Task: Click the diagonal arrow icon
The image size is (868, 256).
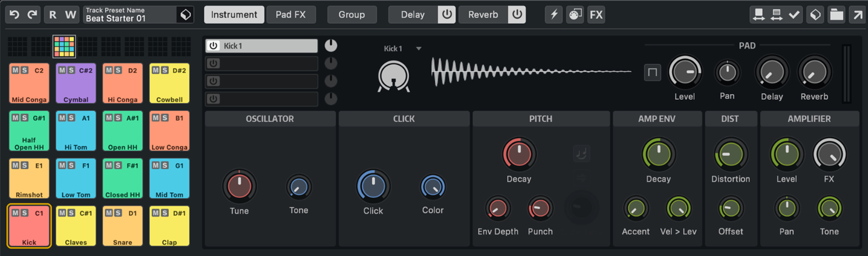Action: click(857, 15)
